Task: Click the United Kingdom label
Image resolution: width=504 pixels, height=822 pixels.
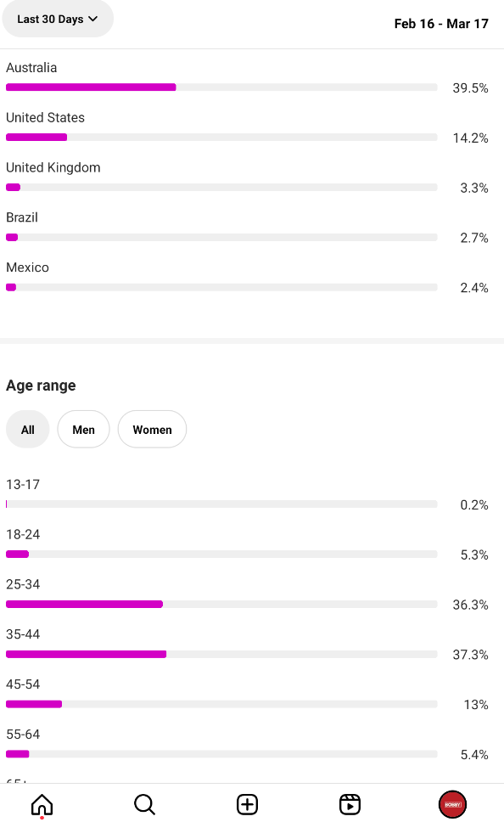Action: (x=53, y=168)
